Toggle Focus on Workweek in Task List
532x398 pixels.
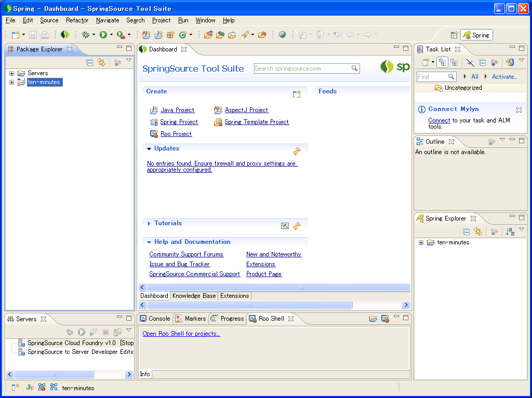pyautogui.click(x=495, y=62)
